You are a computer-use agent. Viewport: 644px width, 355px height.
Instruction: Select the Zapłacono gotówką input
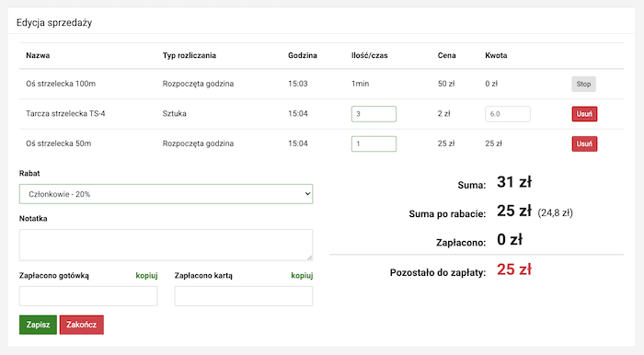tap(88, 296)
